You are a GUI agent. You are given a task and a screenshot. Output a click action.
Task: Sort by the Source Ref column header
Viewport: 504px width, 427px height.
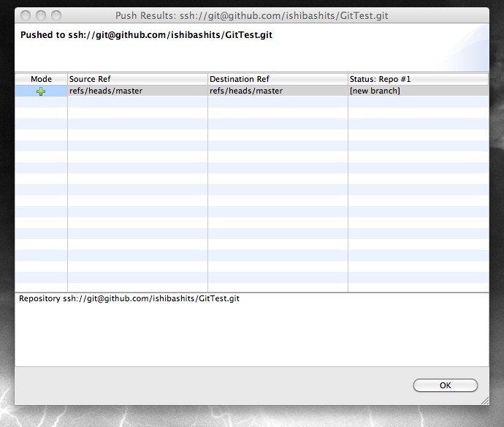pos(137,79)
